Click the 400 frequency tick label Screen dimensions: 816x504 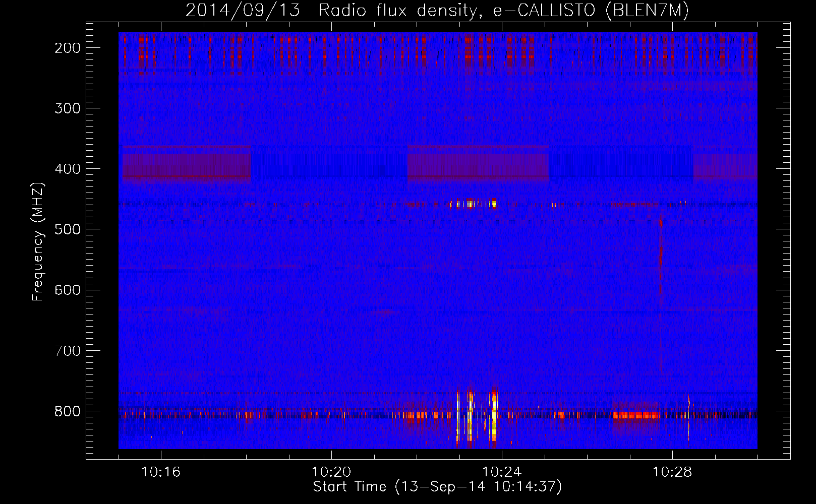coord(68,169)
